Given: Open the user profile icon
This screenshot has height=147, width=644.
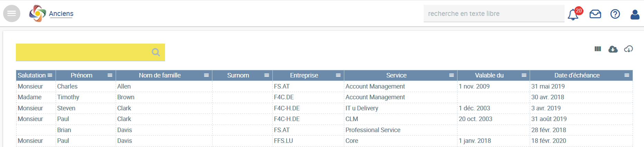Looking at the screenshot, I should (635, 14).
